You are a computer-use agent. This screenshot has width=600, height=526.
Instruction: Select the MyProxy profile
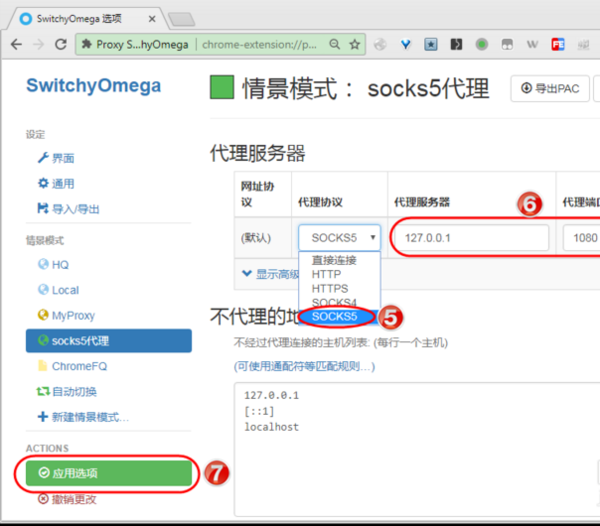point(66,315)
